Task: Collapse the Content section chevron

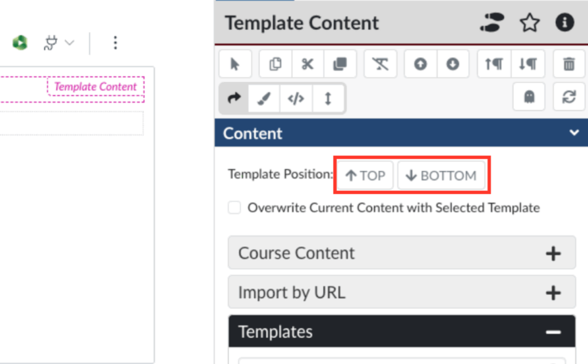Action: pyautogui.click(x=574, y=133)
